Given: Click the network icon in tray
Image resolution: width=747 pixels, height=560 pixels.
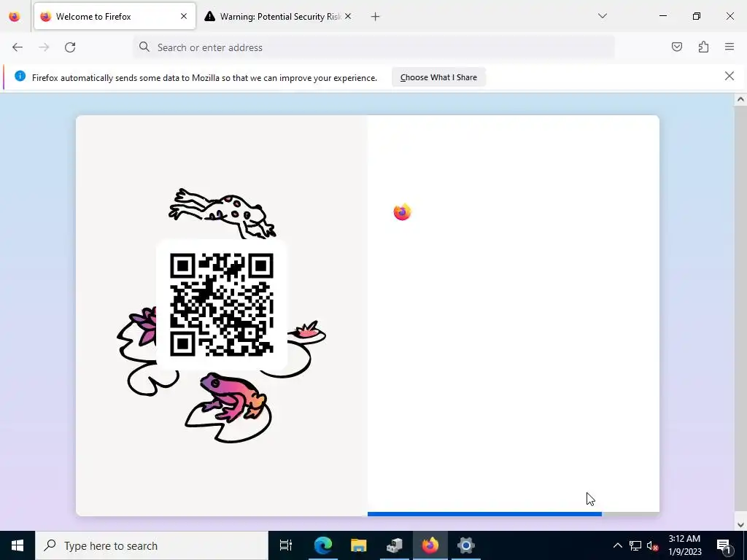Looking at the screenshot, I should click(x=635, y=545).
